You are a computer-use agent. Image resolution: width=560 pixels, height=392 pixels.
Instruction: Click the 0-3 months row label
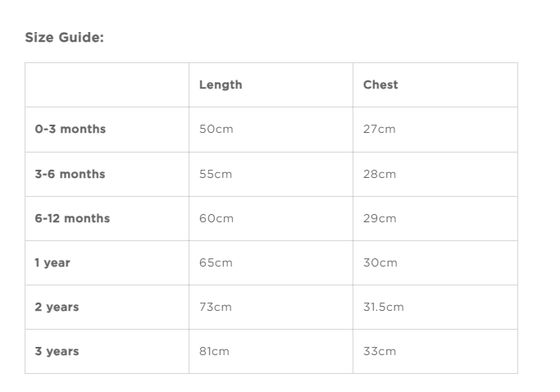pos(70,129)
